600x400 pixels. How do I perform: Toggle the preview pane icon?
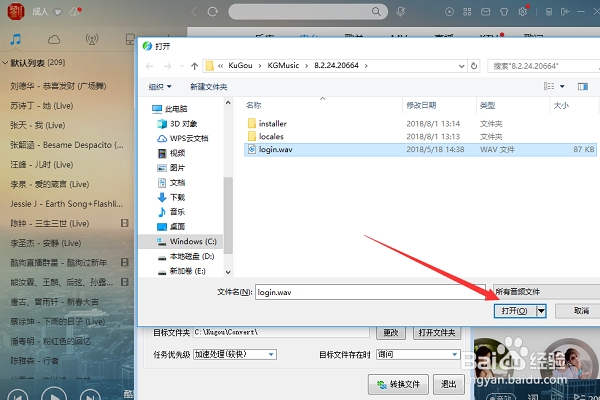click(x=583, y=87)
